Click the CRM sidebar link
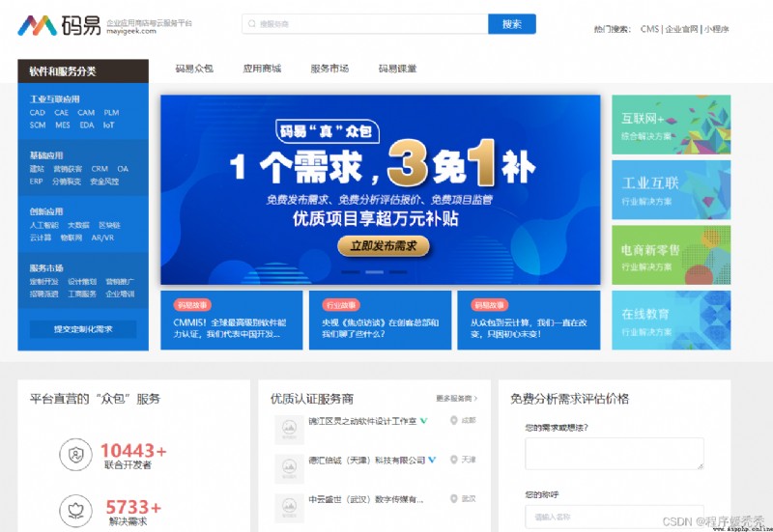Viewport: 773px width, 532px height. pos(100,169)
